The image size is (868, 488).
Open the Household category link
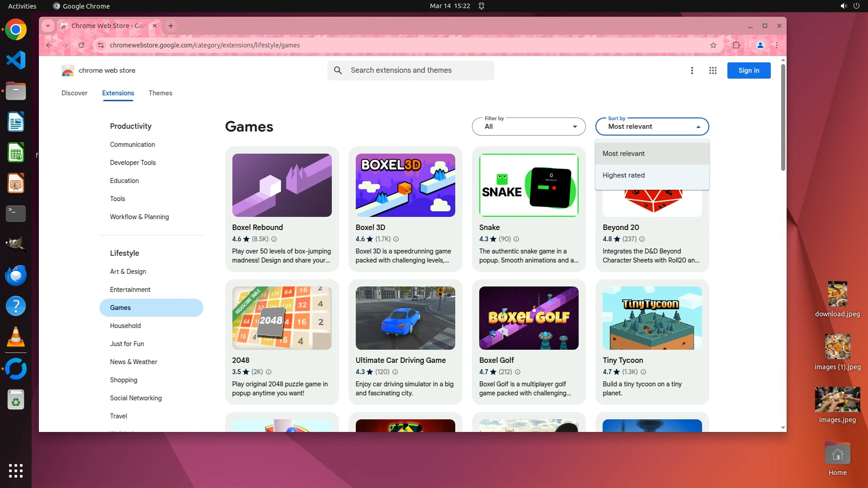pyautogui.click(x=125, y=326)
